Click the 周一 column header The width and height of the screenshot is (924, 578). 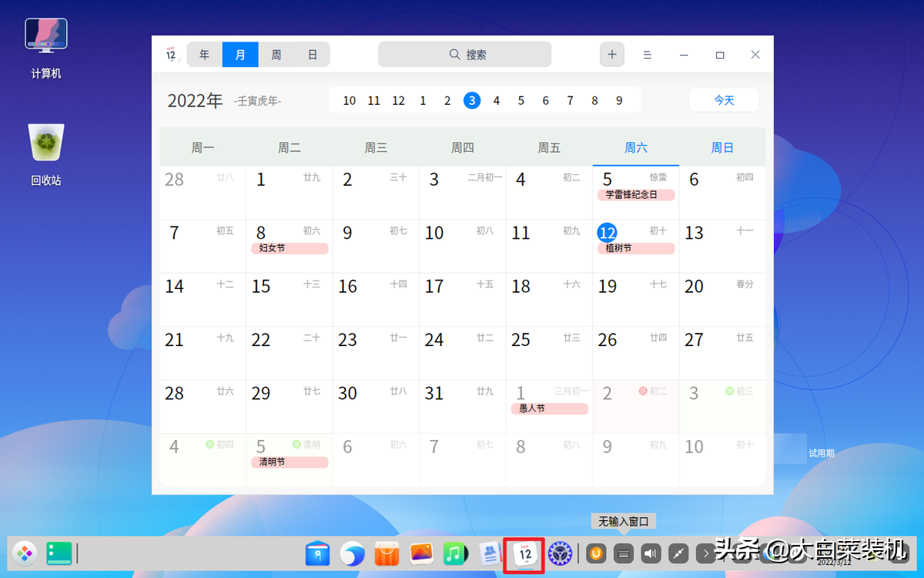tap(203, 147)
